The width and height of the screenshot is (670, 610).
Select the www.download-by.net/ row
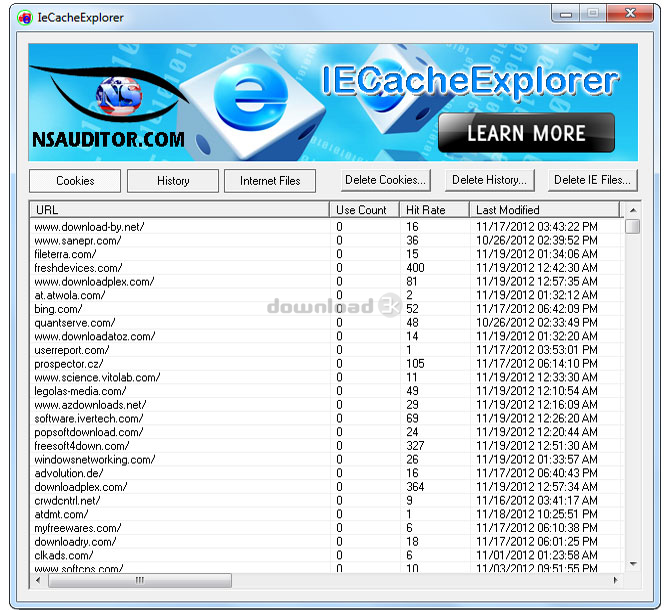pos(327,227)
